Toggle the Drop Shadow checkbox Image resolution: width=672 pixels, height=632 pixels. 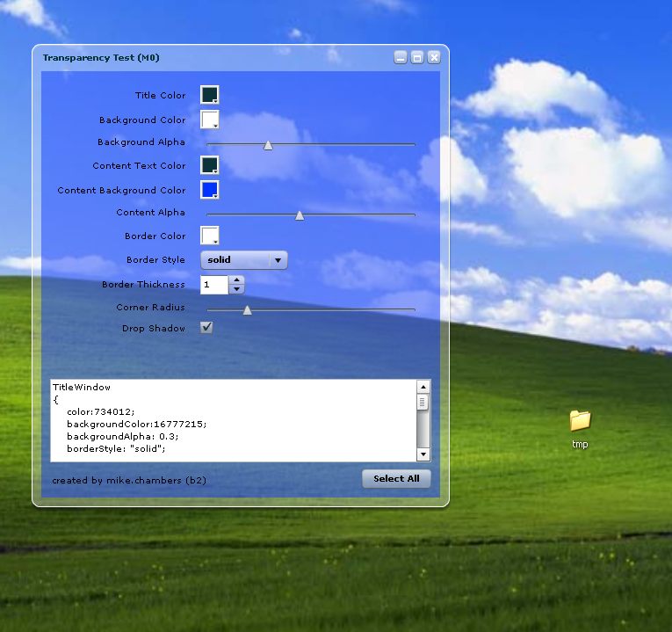pyautogui.click(x=207, y=328)
